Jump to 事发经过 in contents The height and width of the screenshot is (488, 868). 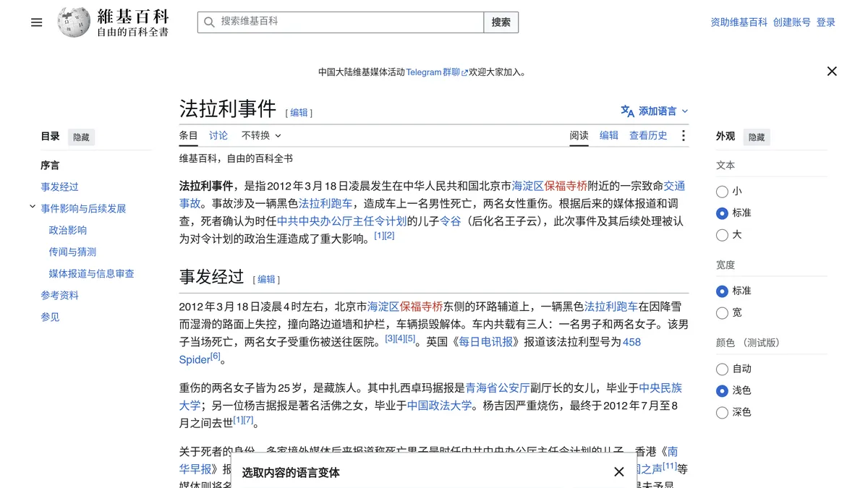[x=59, y=187]
